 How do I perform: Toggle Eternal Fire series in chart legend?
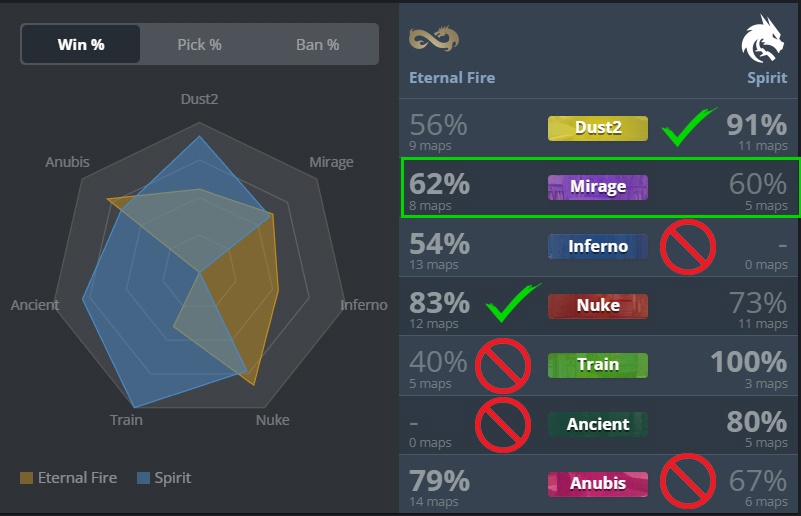(x=68, y=478)
